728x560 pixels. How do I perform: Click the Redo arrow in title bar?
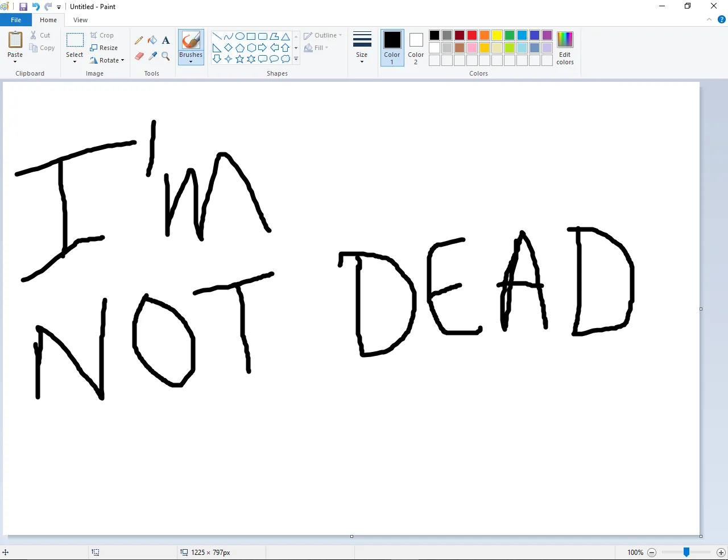coord(48,7)
